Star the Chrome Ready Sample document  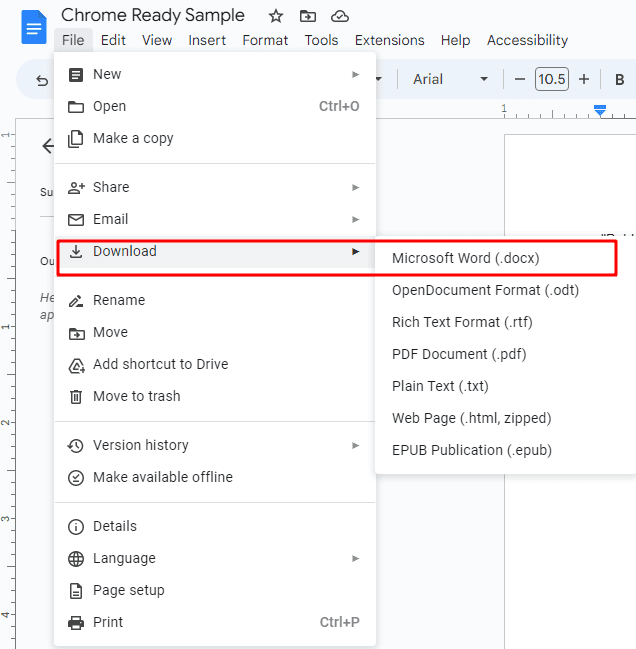click(x=276, y=17)
